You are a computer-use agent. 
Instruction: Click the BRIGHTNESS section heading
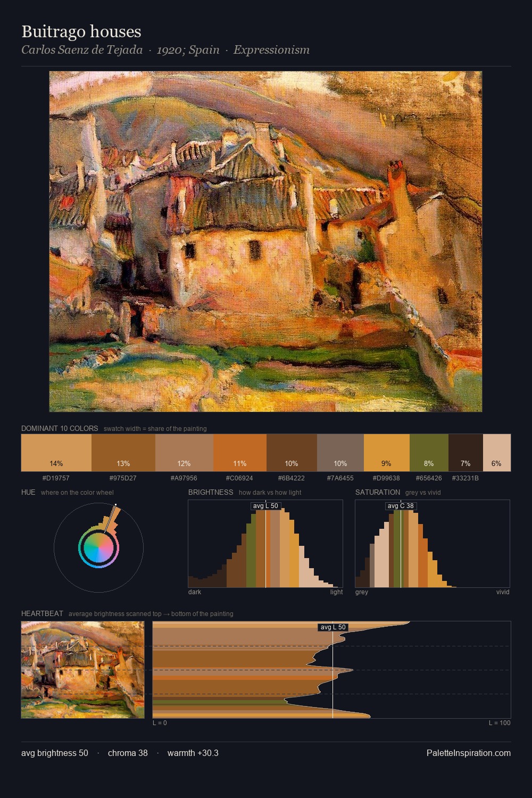(211, 492)
